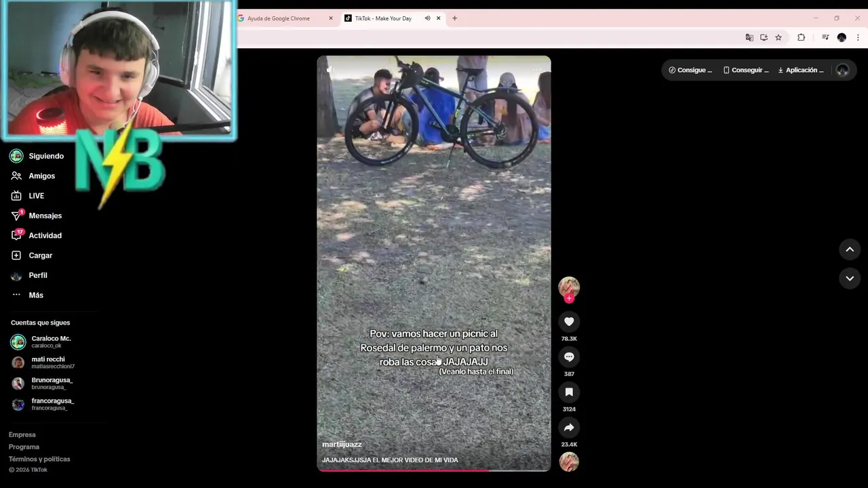Mute tab via speaker icon on TikTok tab
868x488 pixels.
[x=427, y=18]
